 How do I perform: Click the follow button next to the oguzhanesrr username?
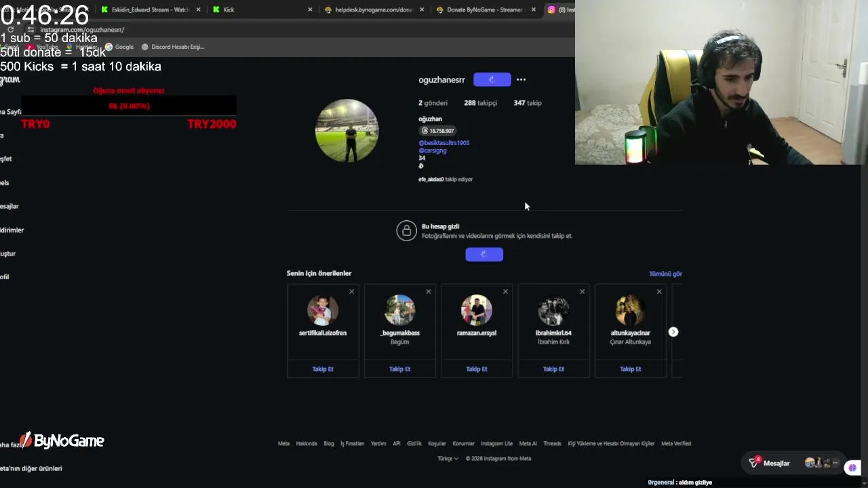tap(492, 79)
